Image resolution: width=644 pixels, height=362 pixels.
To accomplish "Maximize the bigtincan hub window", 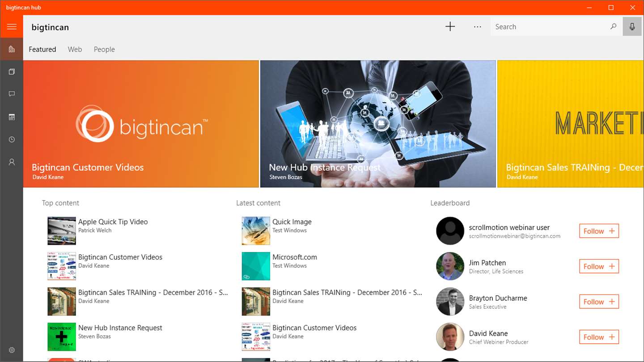I will pyautogui.click(x=611, y=8).
